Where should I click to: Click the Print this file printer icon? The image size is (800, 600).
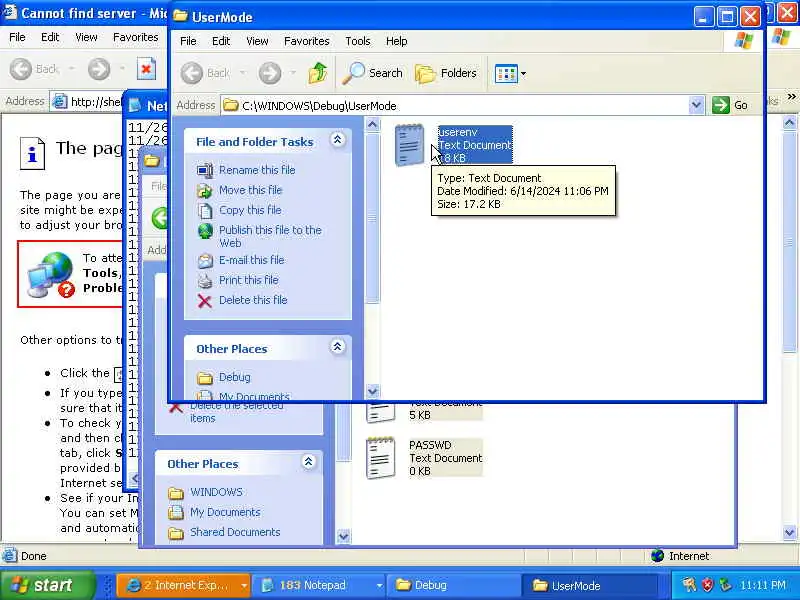click(205, 280)
